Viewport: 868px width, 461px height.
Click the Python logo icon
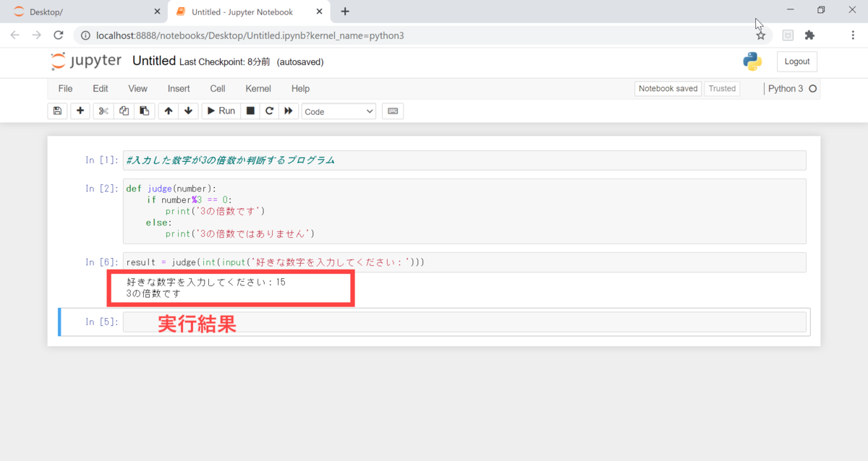752,61
